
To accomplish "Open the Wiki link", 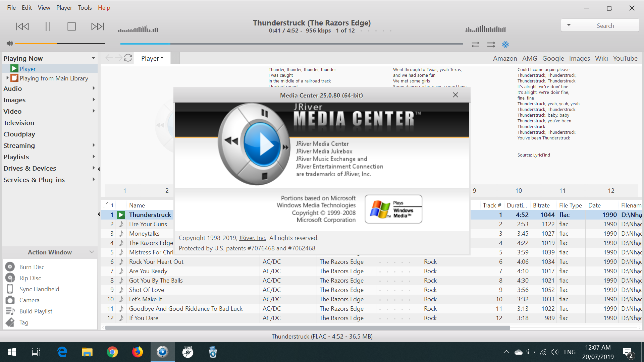I will click(601, 58).
